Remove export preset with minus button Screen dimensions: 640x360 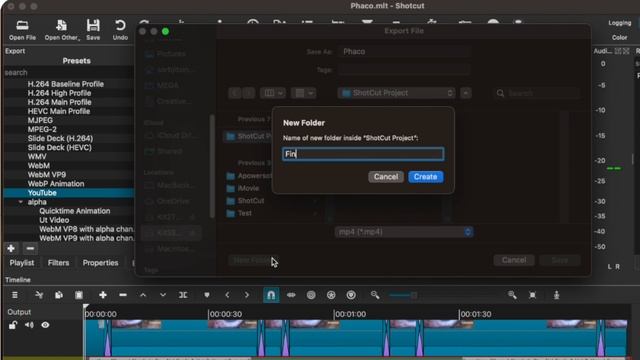click(x=30, y=248)
